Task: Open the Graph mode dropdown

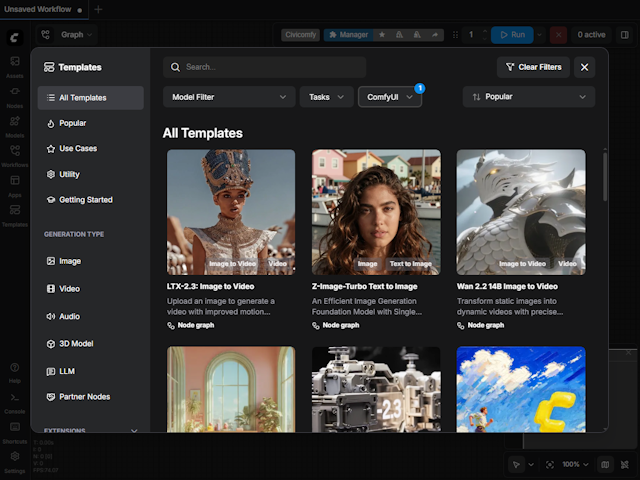Action: [x=76, y=35]
